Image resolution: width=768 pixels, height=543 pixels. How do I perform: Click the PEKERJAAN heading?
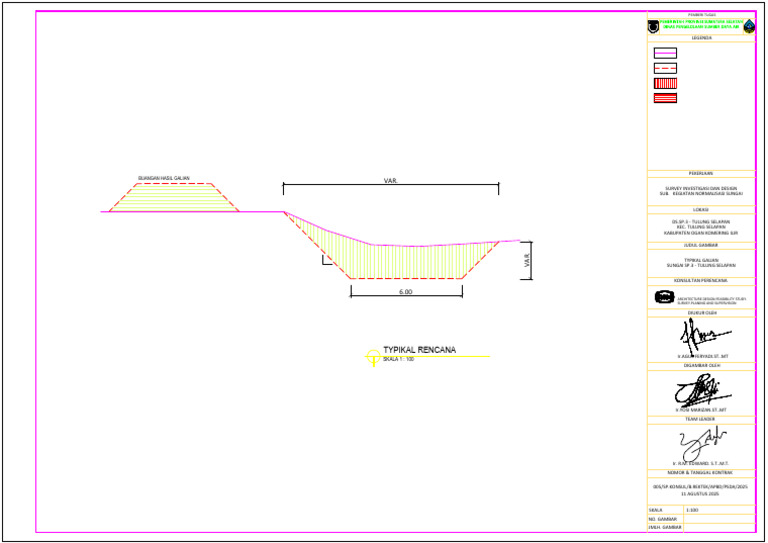click(701, 173)
